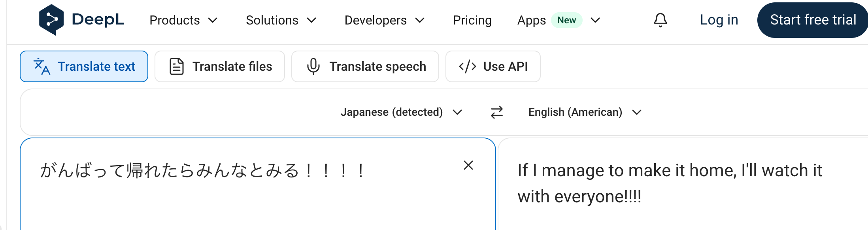Go to the Pricing page
Screen dimensions: 868x230
coord(472,20)
